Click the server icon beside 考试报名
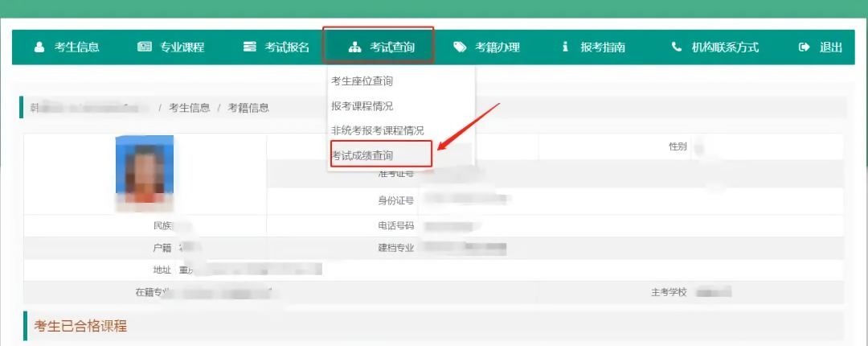868x346 pixels. tap(250, 47)
